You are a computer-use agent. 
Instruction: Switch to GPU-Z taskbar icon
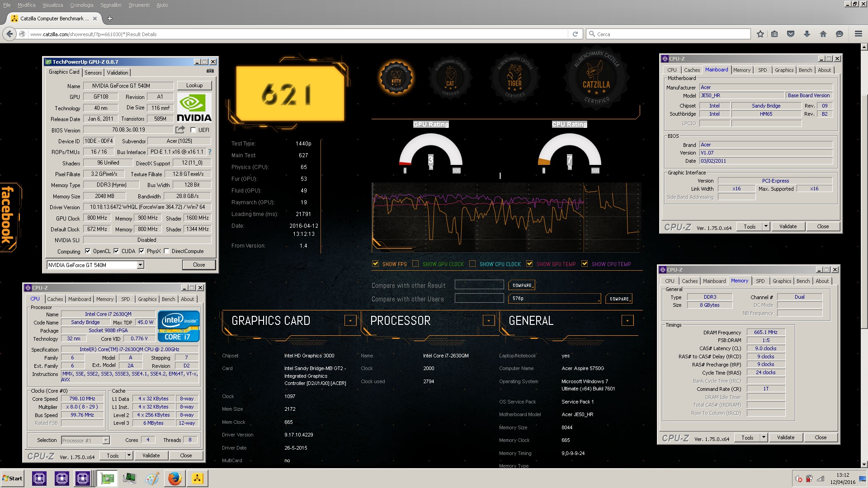click(x=107, y=479)
